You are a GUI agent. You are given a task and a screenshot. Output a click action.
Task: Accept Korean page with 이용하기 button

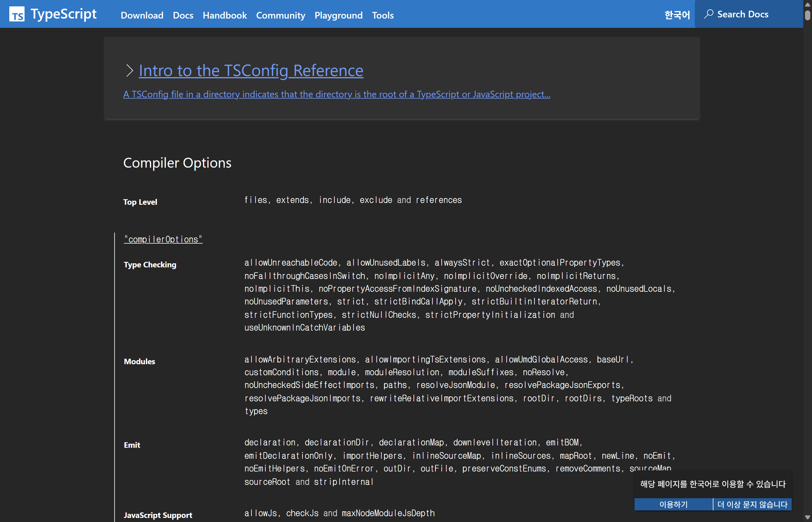coord(673,504)
